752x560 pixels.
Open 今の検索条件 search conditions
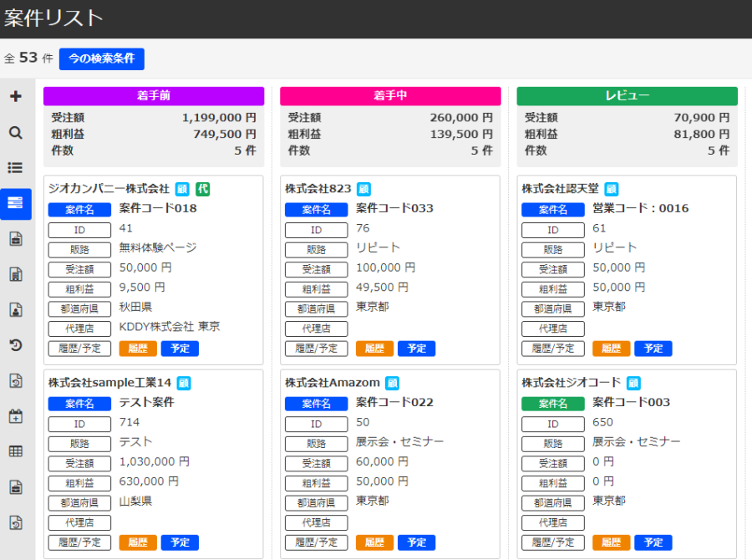[x=101, y=59]
